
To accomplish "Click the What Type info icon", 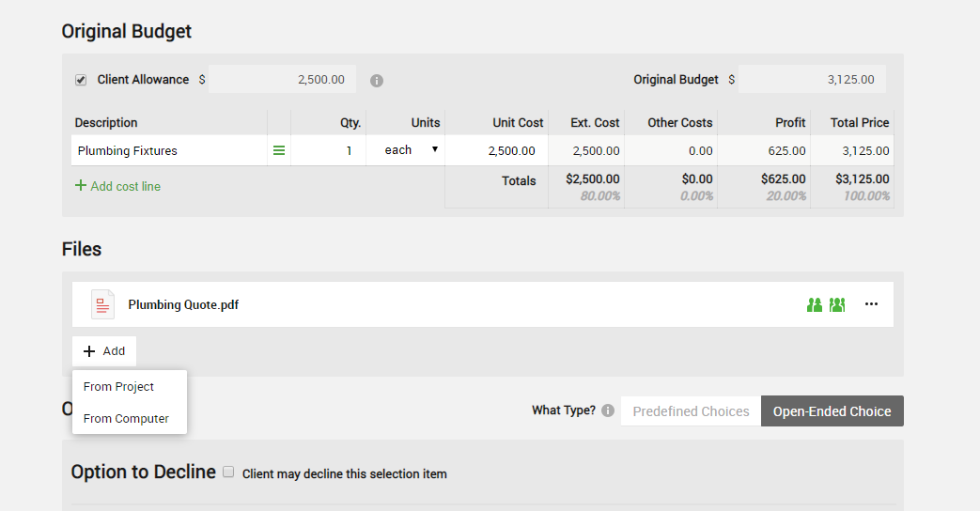I will click(x=608, y=410).
